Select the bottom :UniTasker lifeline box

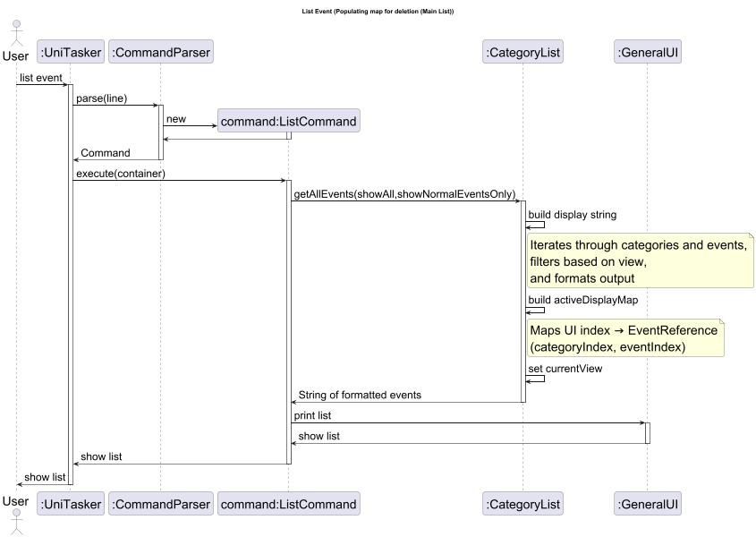[x=70, y=503]
